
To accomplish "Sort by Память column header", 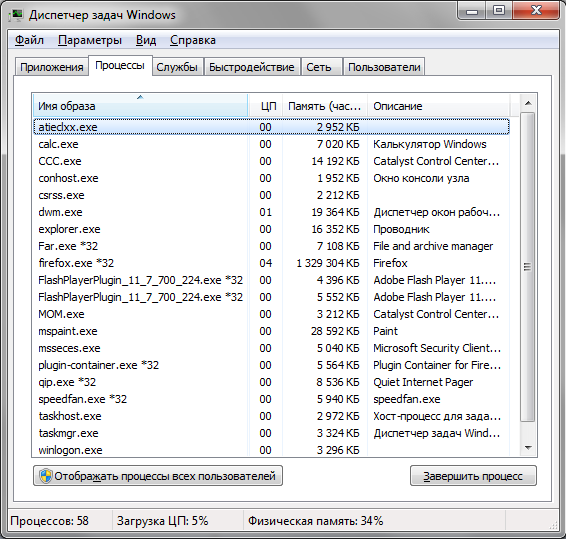I will pyautogui.click(x=325, y=106).
